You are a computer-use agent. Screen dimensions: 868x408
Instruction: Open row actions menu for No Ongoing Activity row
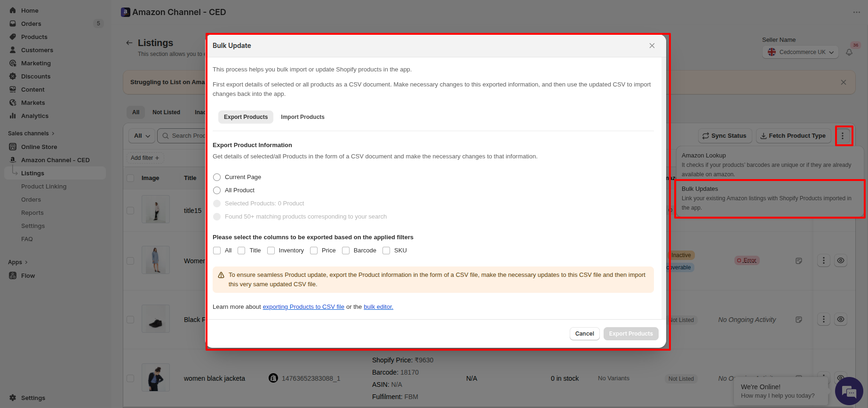click(824, 320)
